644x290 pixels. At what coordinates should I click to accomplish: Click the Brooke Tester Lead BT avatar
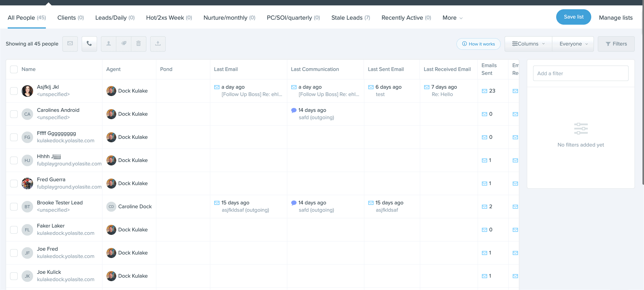click(x=27, y=207)
